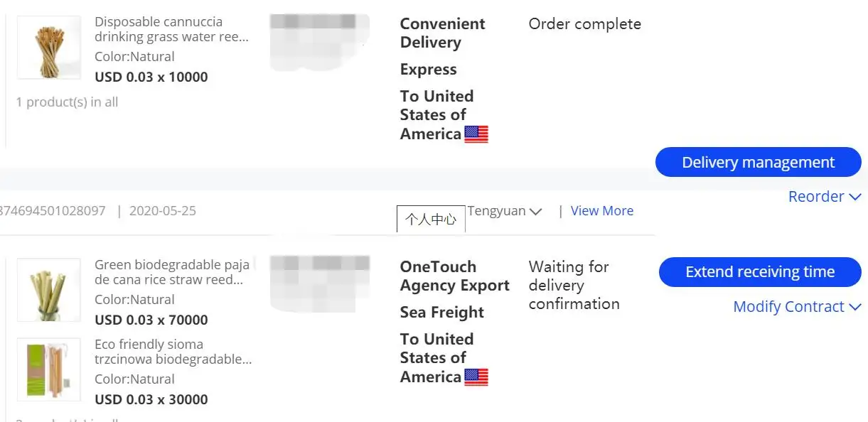Click the Eco friendly sioma packaging thumbnail
Viewport: 868px width, 422px height.
click(48, 368)
